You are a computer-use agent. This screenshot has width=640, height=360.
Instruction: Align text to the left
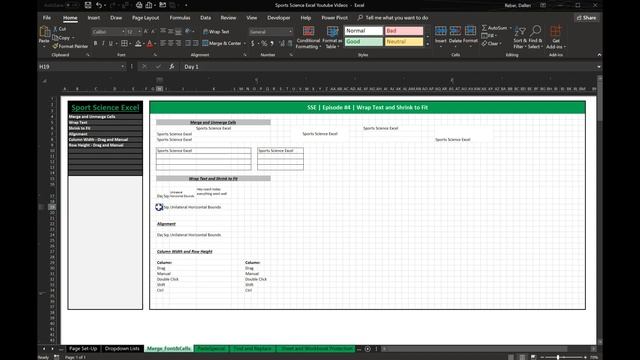tap(163, 43)
